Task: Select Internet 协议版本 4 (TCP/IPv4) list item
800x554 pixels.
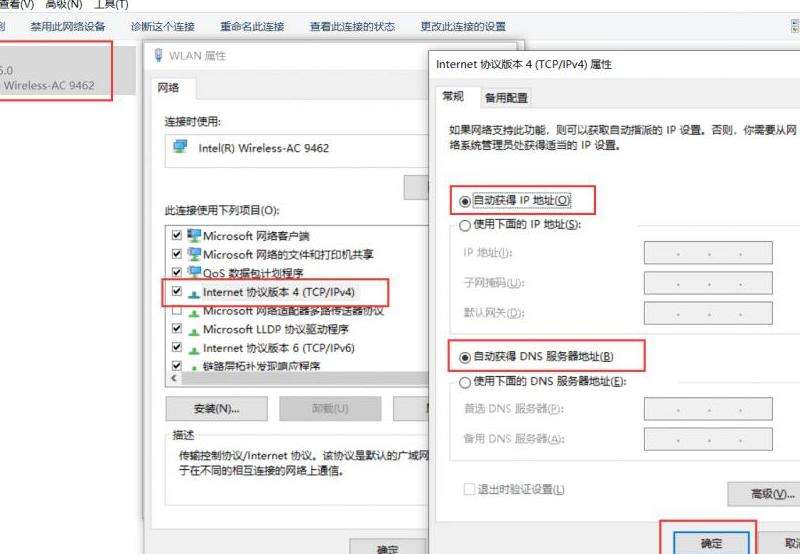Action: coord(279,292)
